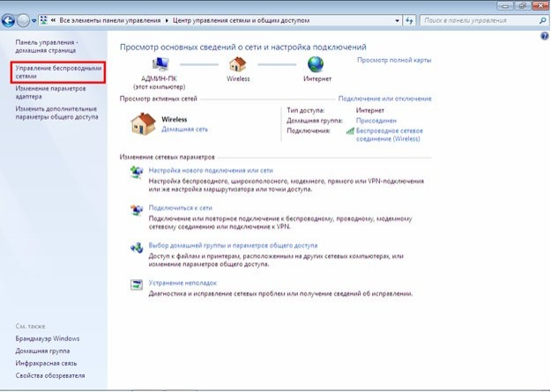Click 'Интернет' value beside 'Тип доступа'

pos(370,110)
